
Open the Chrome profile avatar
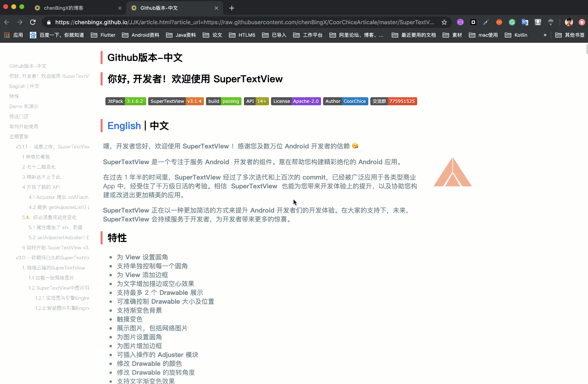click(x=569, y=22)
